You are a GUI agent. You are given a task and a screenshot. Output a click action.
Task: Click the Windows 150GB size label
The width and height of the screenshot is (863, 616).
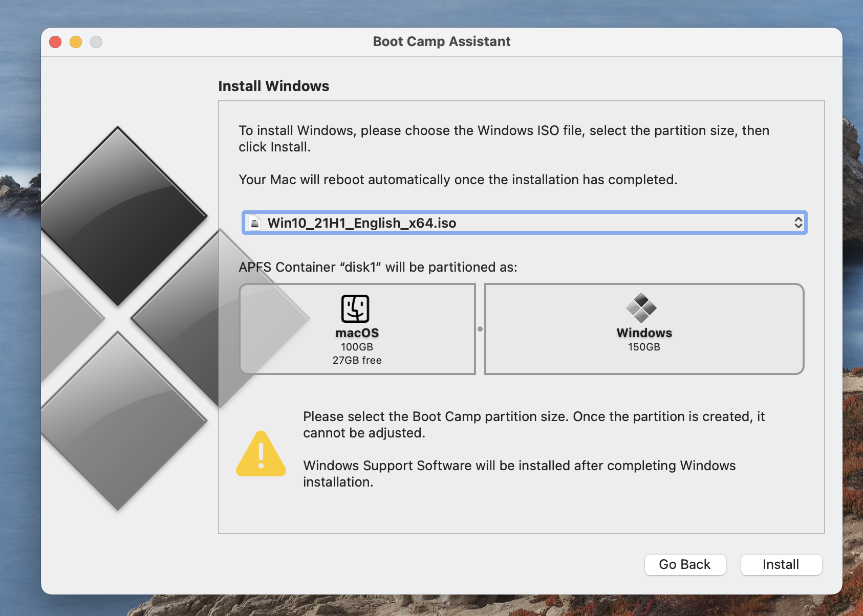click(x=644, y=347)
